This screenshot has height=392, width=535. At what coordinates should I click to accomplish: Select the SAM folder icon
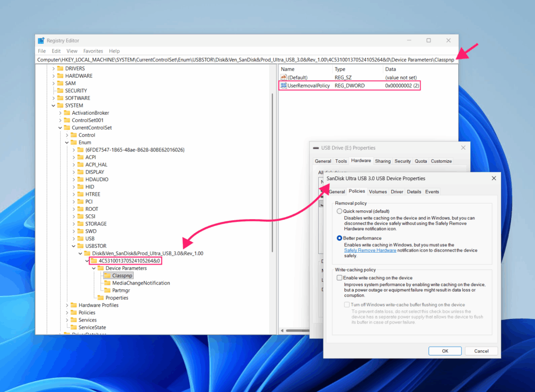tap(61, 83)
